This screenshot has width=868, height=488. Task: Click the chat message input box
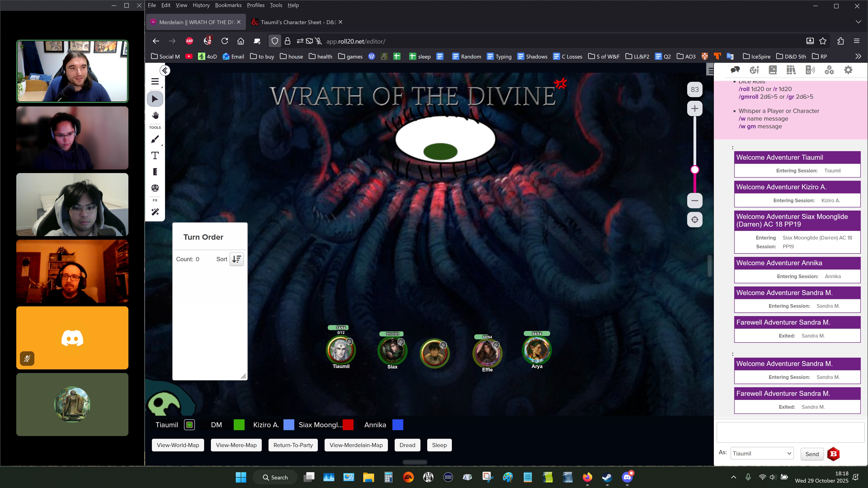[x=790, y=432]
